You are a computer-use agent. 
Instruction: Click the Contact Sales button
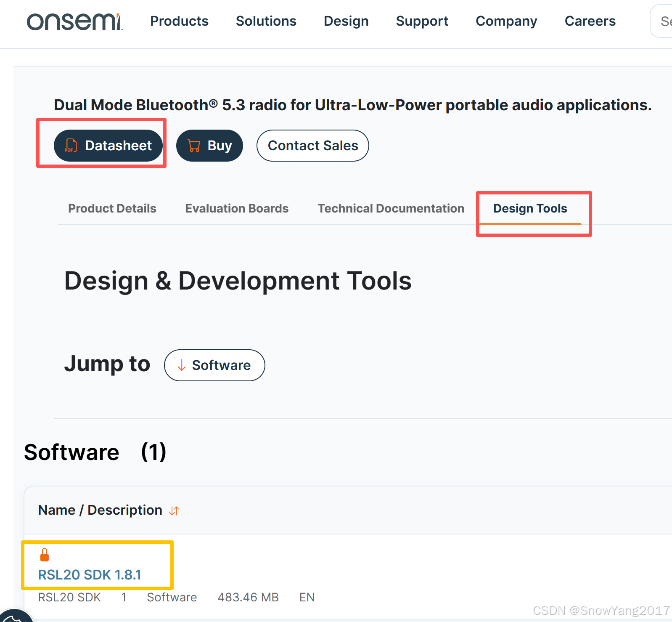point(313,146)
